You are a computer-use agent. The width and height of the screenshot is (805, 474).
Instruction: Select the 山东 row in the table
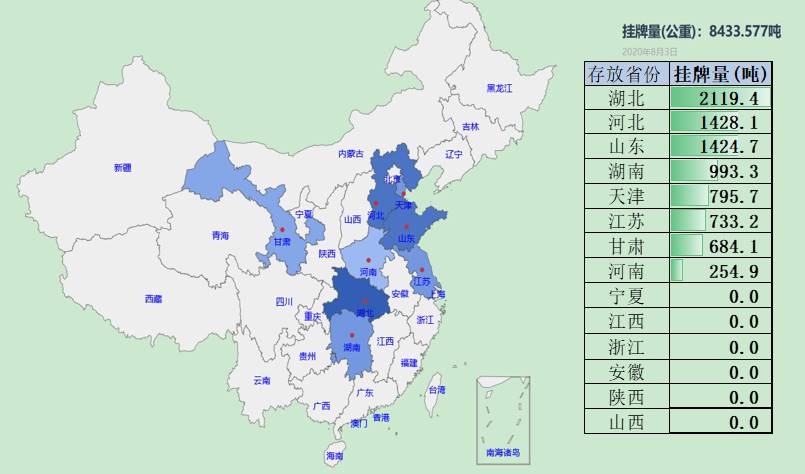(x=678, y=147)
